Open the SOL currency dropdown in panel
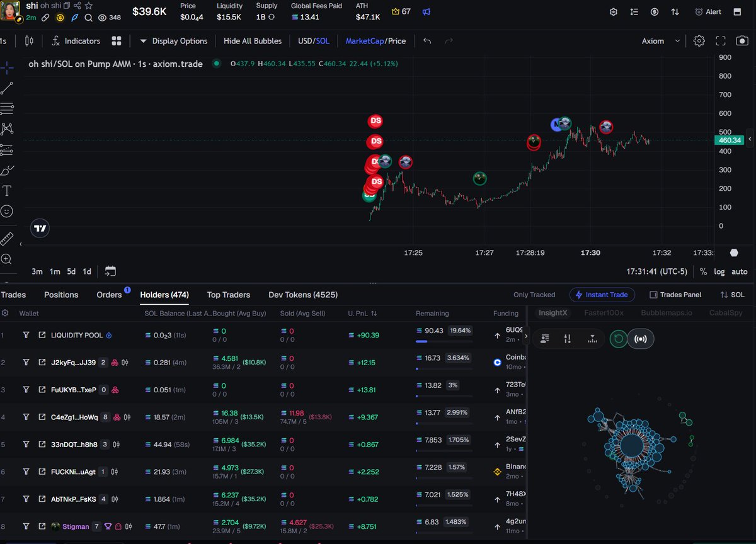The height and width of the screenshot is (544, 756). click(x=732, y=295)
